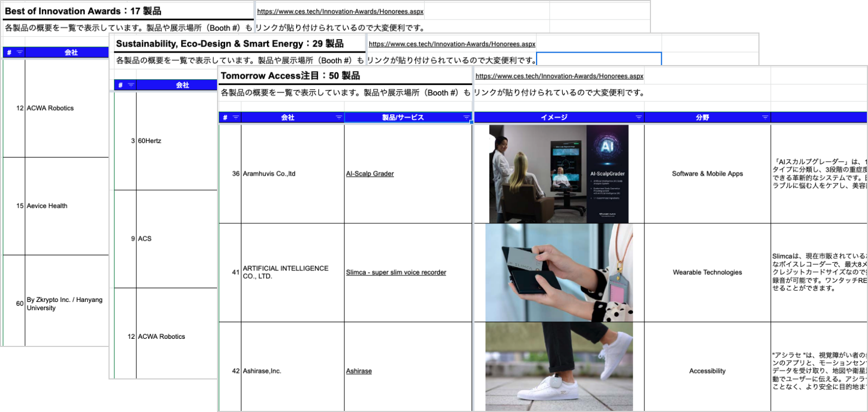Screen dimensions: 868x412
Task: Open the 分野 column filter
Action: 765,117
